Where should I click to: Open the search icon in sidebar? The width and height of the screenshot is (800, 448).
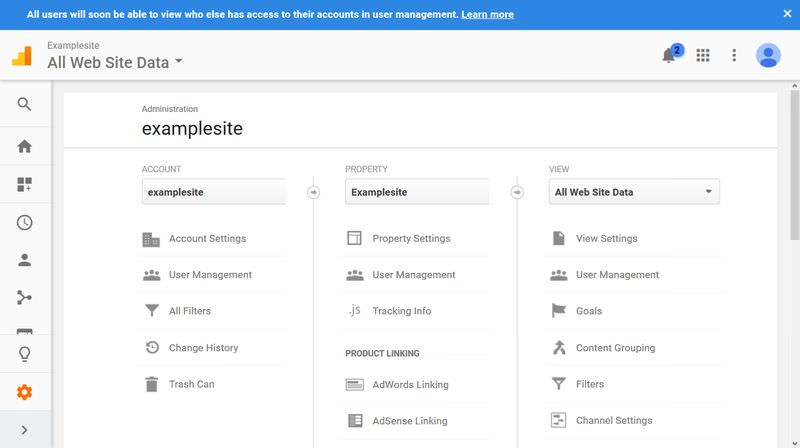pos(24,105)
